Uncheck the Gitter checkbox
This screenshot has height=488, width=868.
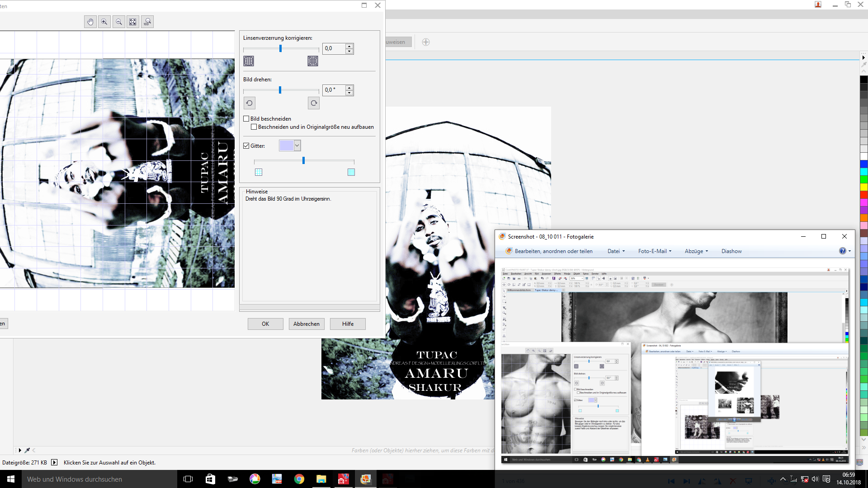tap(246, 146)
